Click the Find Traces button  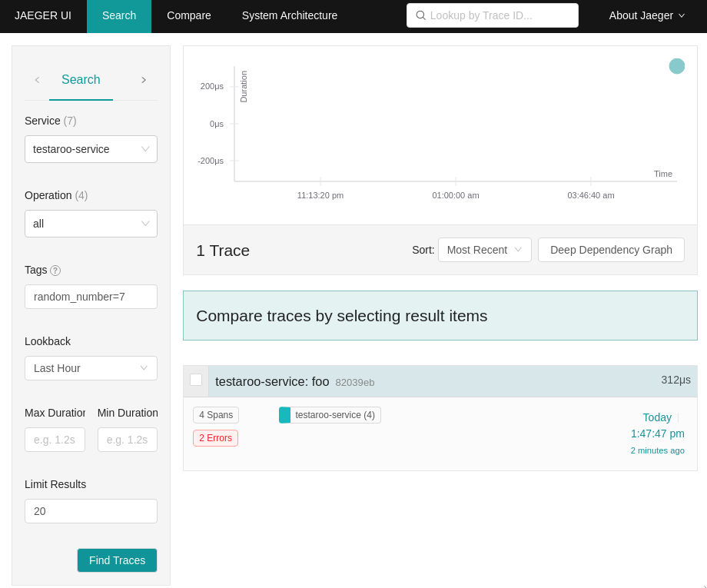pyautogui.click(x=118, y=560)
